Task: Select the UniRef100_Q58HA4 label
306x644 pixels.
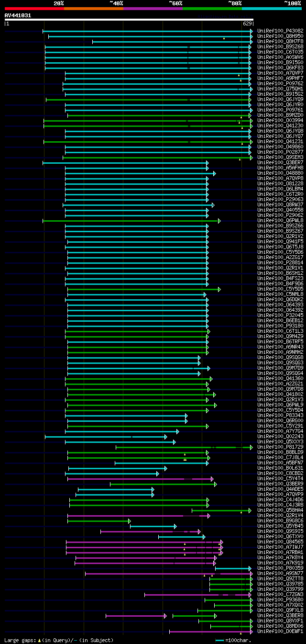Action: click(279, 510)
